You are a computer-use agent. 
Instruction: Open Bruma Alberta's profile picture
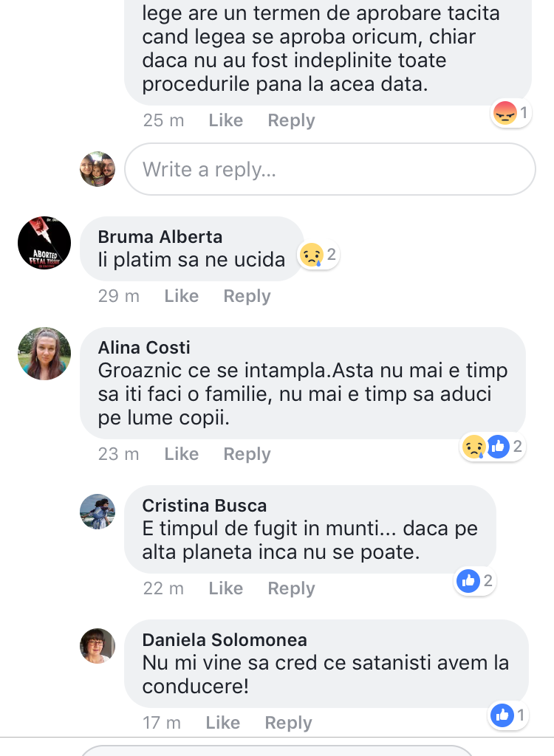point(44,243)
